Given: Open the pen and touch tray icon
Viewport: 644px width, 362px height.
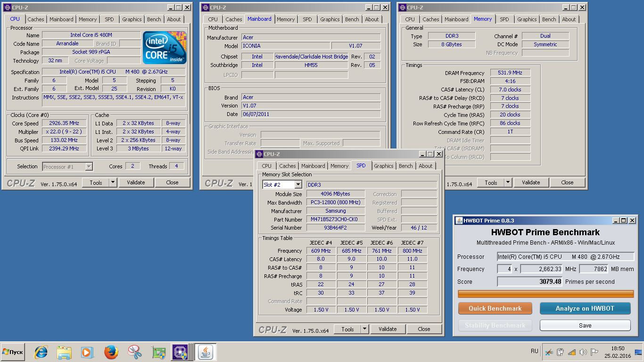Looking at the screenshot, I should pos(549,352).
